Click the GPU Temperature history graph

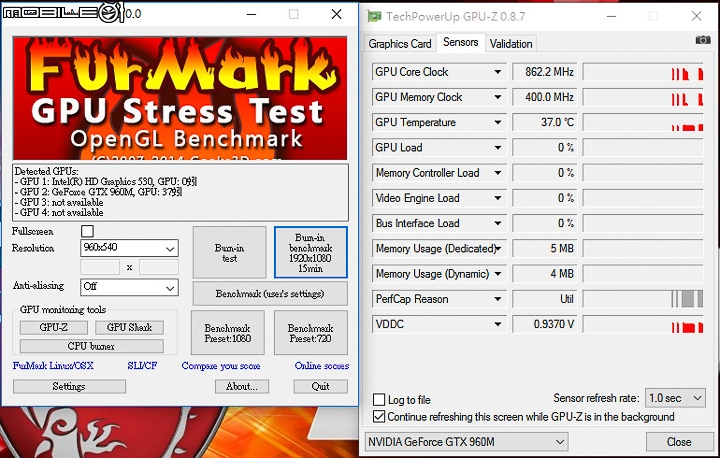[x=643, y=123]
